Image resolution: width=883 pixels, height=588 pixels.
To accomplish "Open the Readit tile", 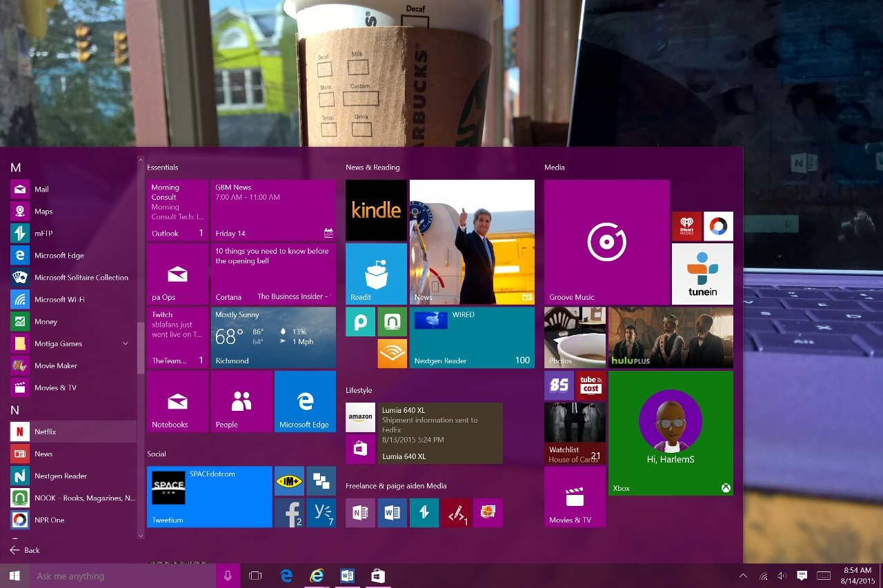I will click(x=376, y=274).
